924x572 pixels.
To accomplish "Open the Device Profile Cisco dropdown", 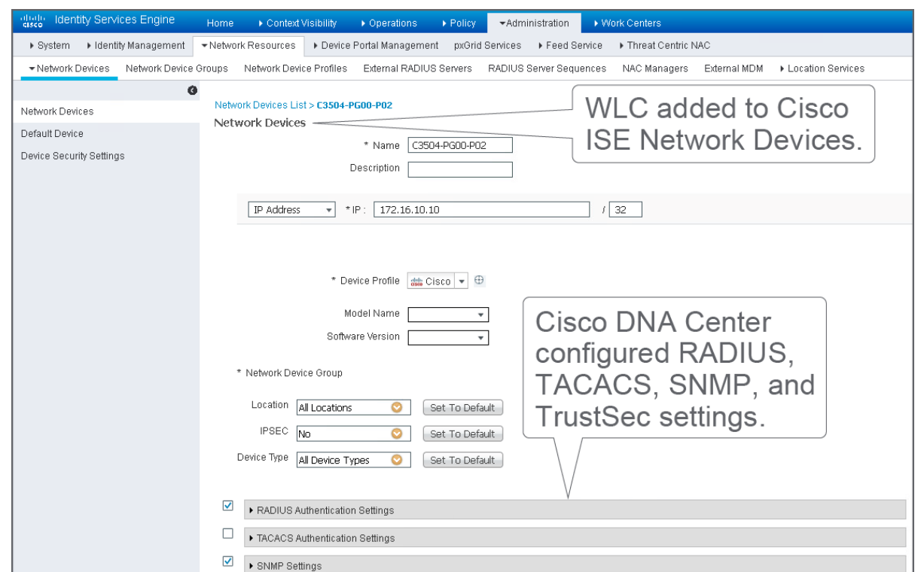I will [x=462, y=281].
